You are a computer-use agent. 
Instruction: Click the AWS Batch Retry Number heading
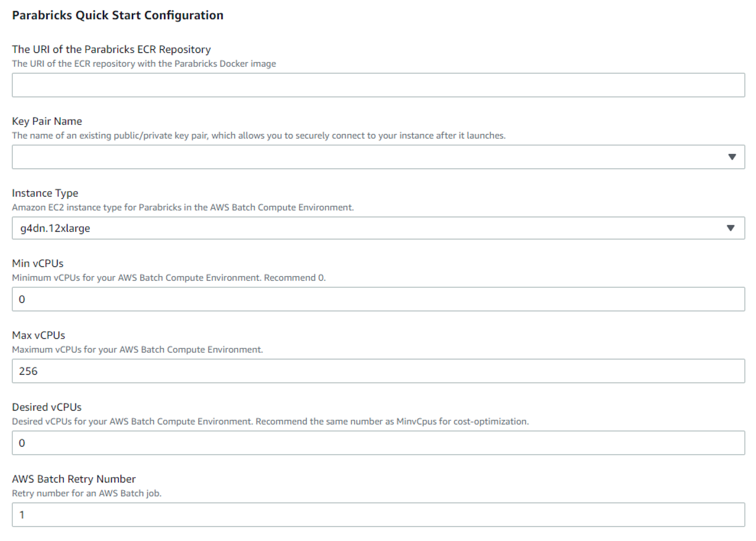point(74,479)
